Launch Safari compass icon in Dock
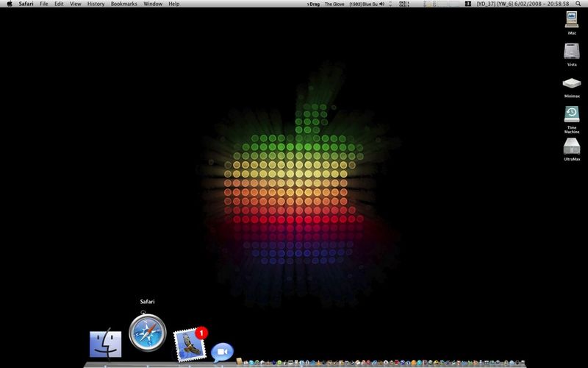 [148, 333]
